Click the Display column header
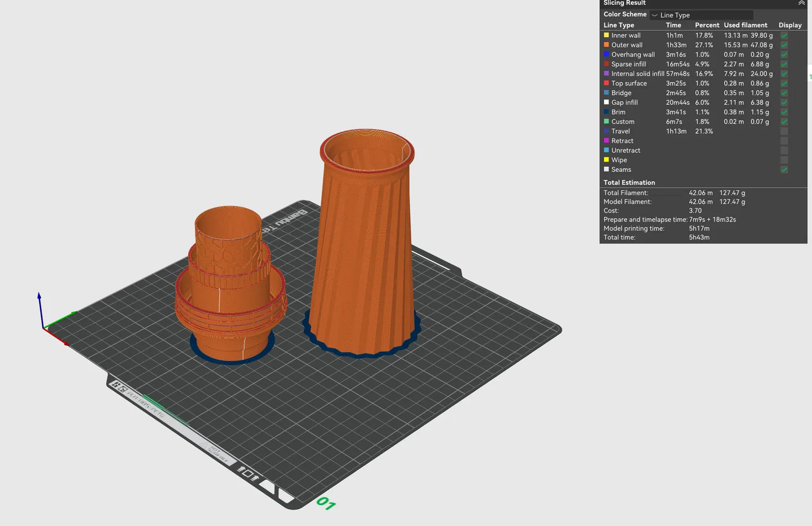 coord(790,25)
